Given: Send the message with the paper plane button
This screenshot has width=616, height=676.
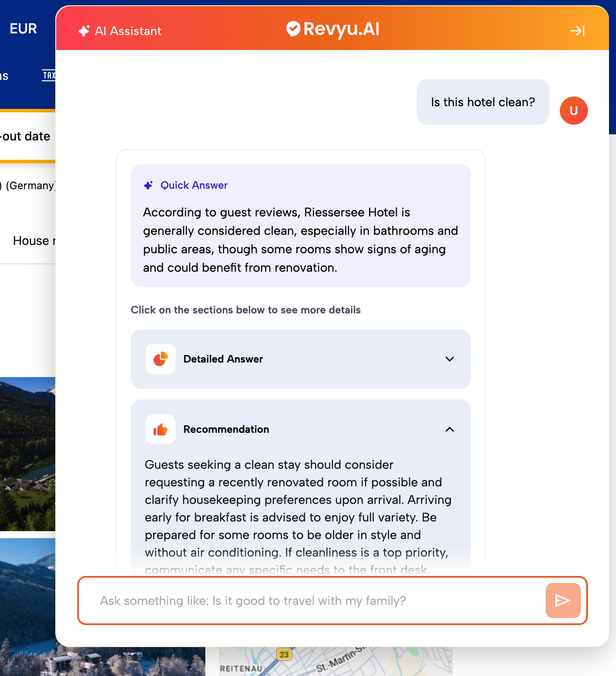Looking at the screenshot, I should click(x=563, y=600).
